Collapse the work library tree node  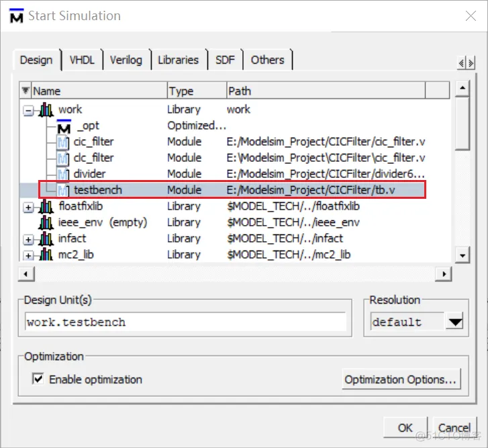tap(28, 111)
